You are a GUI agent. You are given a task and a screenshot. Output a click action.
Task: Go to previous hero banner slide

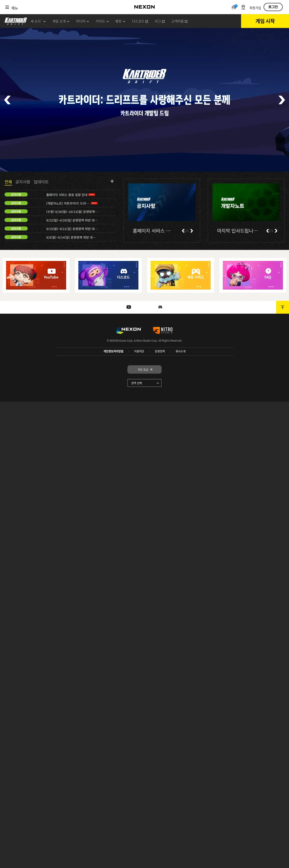coord(7,100)
